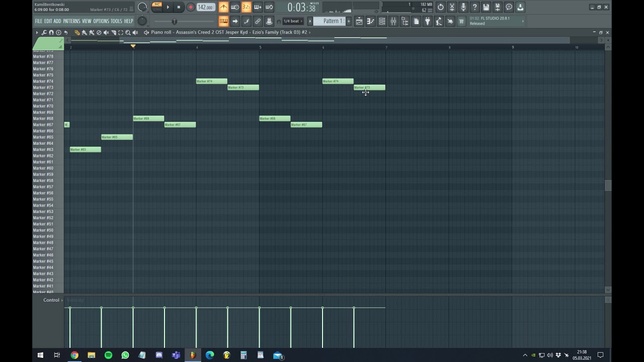Open the TOOLS menu
This screenshot has width=644, height=362.
(116, 21)
